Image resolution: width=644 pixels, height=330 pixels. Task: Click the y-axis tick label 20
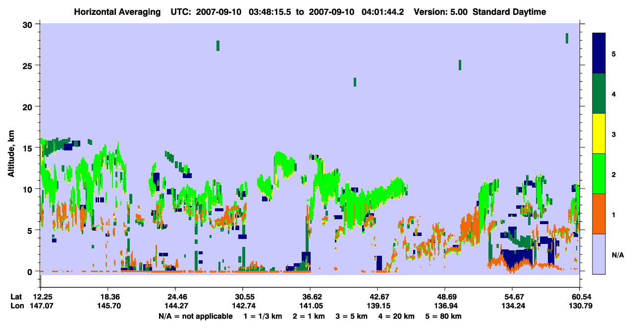(29, 106)
